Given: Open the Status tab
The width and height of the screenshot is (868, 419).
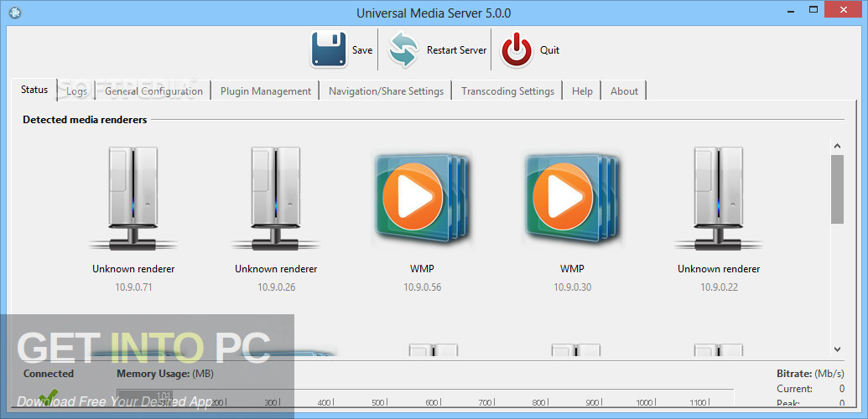Looking at the screenshot, I should pos(34,90).
